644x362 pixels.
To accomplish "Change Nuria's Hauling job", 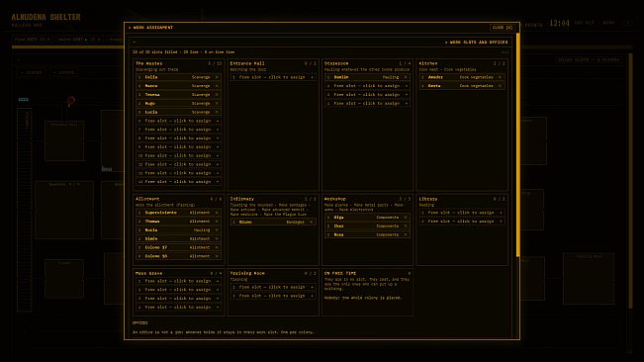I will (x=202, y=229).
